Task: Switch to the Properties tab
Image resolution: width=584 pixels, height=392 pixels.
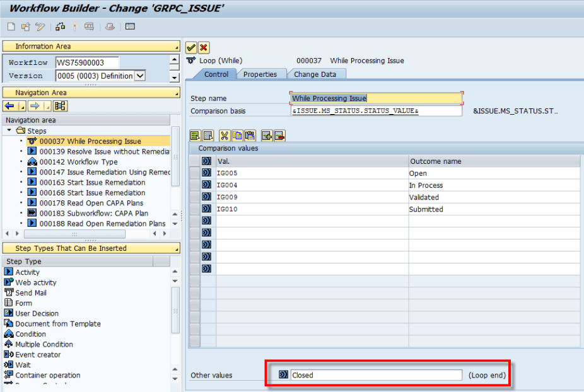Action: 260,74
